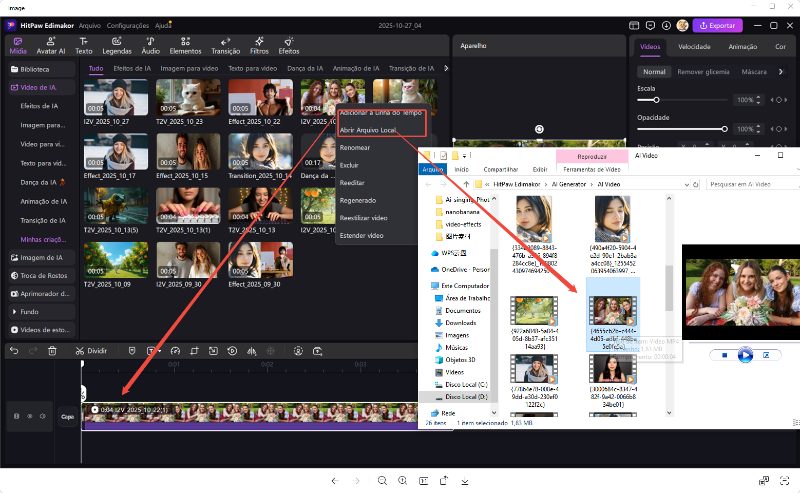This screenshot has width=800, height=493.
Task: Open the Legendas tool
Action: tap(117, 45)
